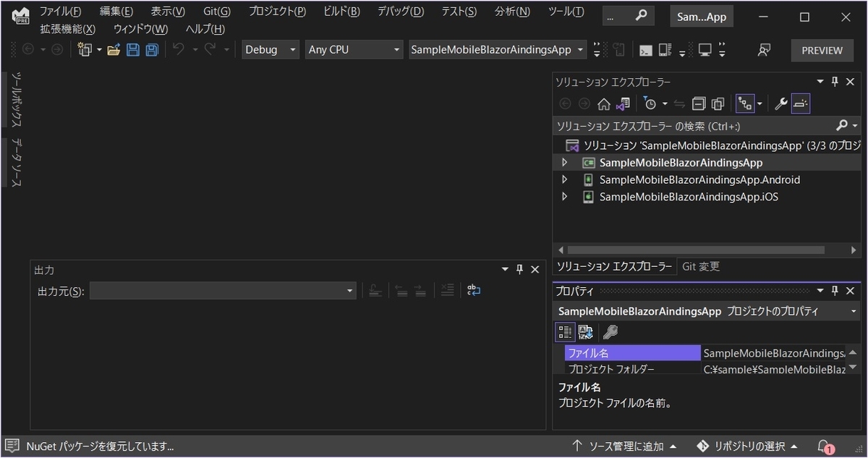Open the 編集(E) menu
Image resolution: width=868 pixels, height=458 pixels.
(x=116, y=12)
